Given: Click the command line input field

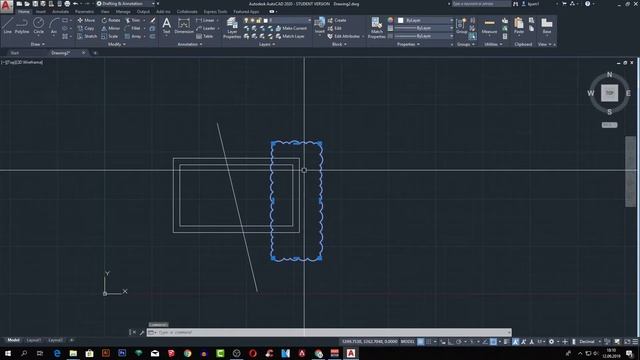Looking at the screenshot, I should (329, 332).
